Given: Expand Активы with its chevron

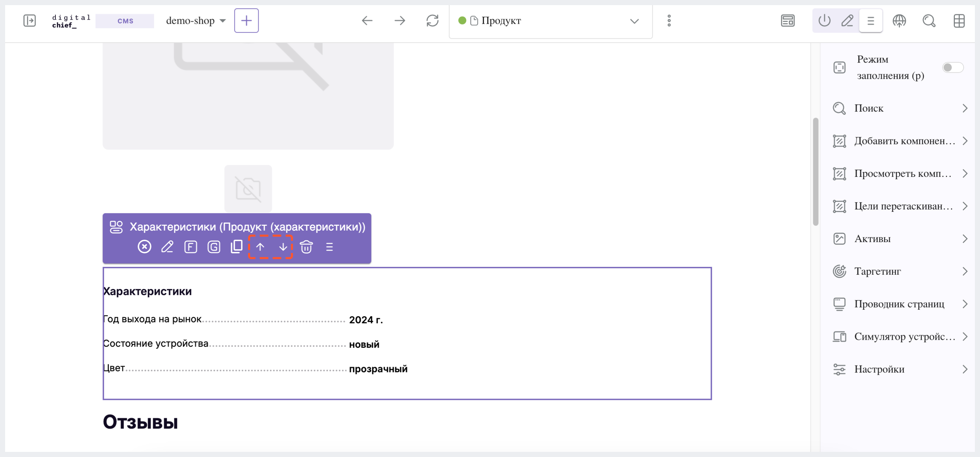Looking at the screenshot, I should click(x=965, y=239).
